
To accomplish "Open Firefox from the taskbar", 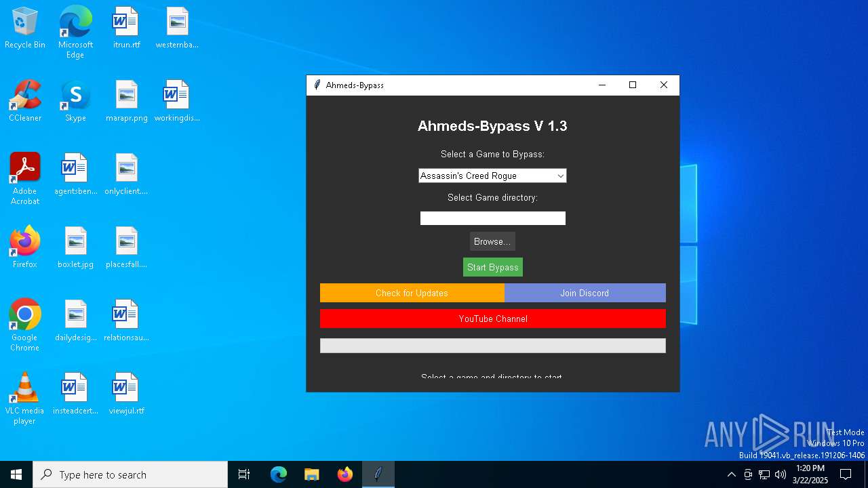I will [344, 474].
